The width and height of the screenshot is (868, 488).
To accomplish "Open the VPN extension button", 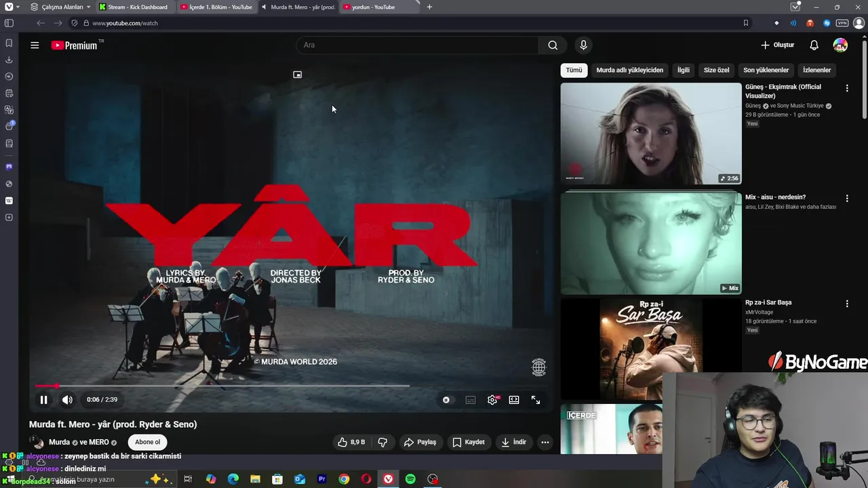I will (842, 23).
